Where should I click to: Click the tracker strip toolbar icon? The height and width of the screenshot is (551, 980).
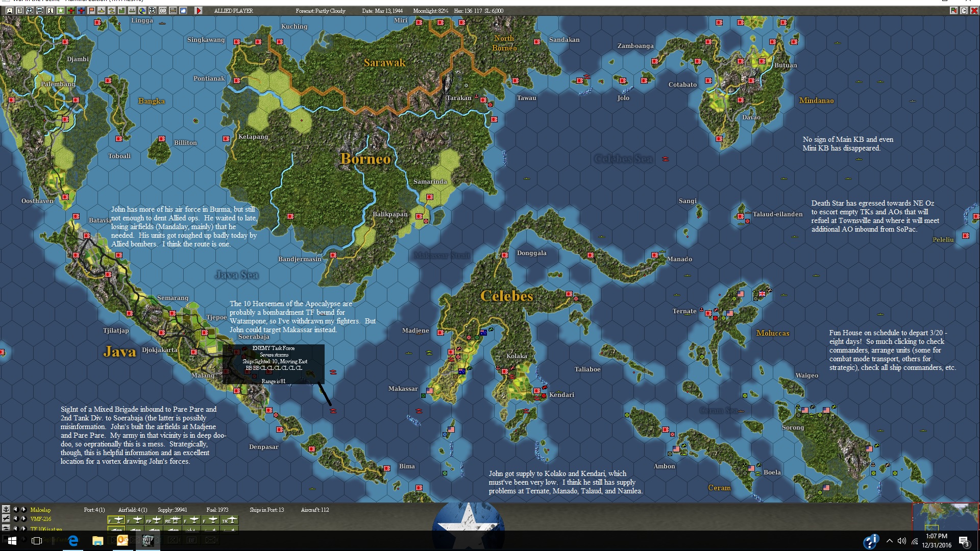click(x=173, y=10)
